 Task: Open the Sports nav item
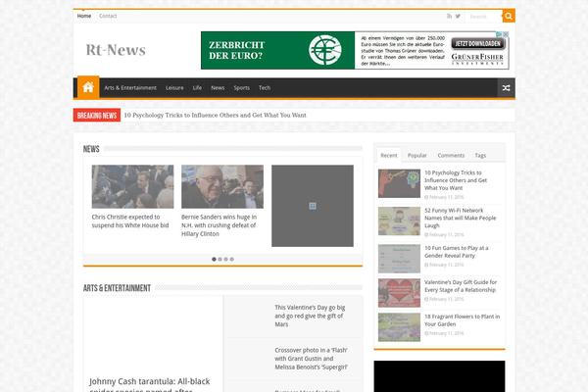pos(241,88)
